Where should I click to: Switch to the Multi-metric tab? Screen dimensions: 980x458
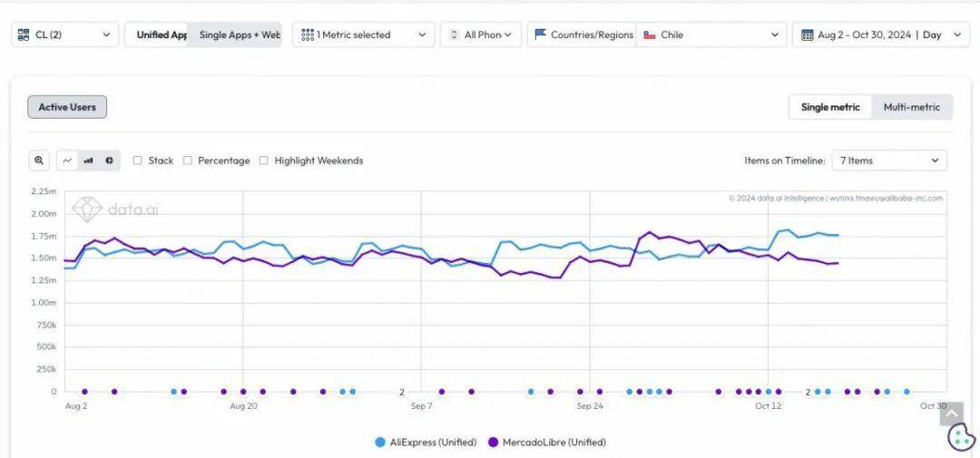pos(911,107)
